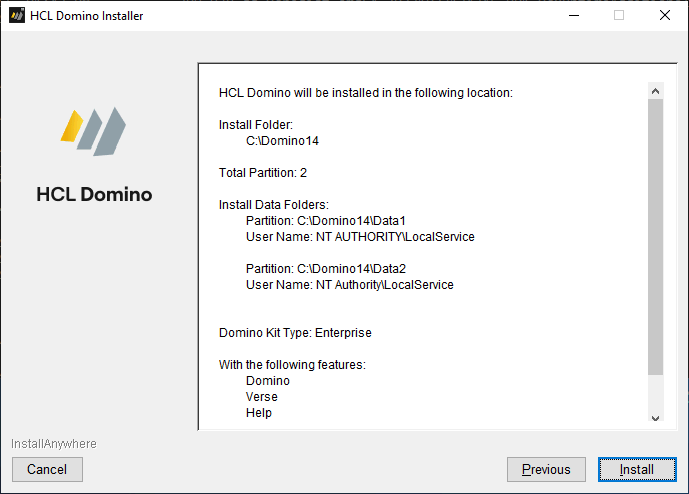Click the 'Domino' feature entry

pyautogui.click(x=268, y=381)
